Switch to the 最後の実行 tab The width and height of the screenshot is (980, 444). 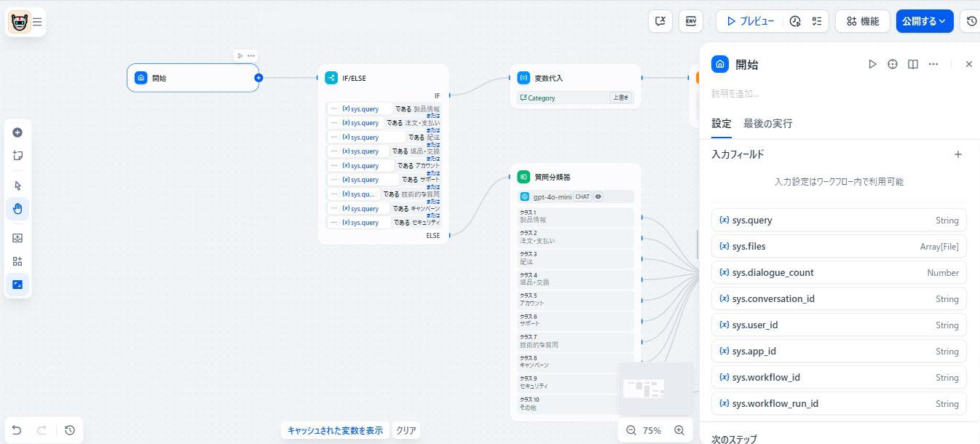pyautogui.click(x=767, y=124)
